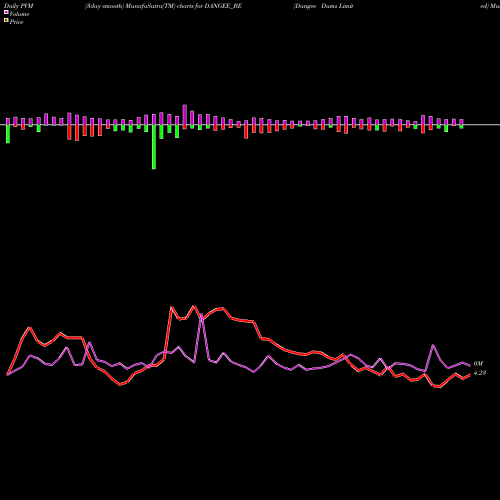Click the 'Daily PVM' title text

(x=19, y=6)
